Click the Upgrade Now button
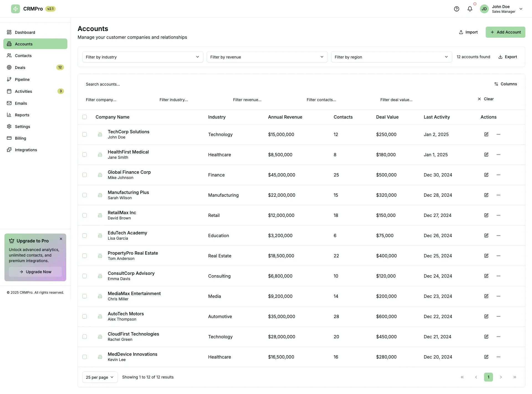This screenshot has height=394, width=532. [x=35, y=272]
